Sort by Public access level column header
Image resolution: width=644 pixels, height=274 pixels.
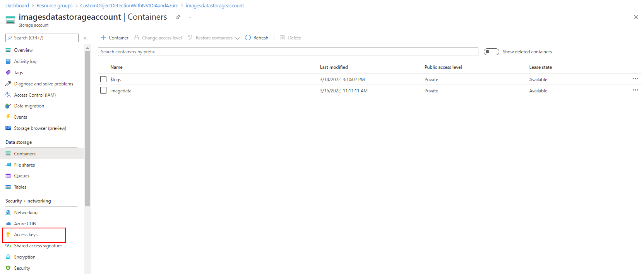click(x=443, y=67)
